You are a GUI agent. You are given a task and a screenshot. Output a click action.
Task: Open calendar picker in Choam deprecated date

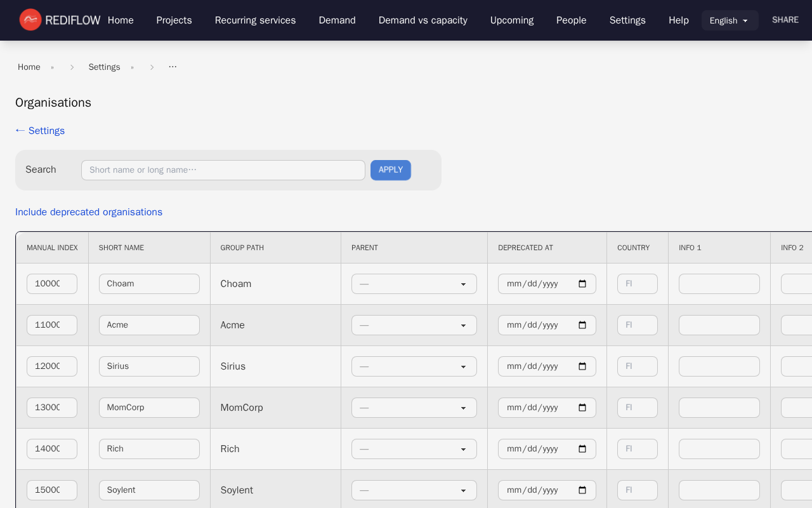[x=582, y=284]
